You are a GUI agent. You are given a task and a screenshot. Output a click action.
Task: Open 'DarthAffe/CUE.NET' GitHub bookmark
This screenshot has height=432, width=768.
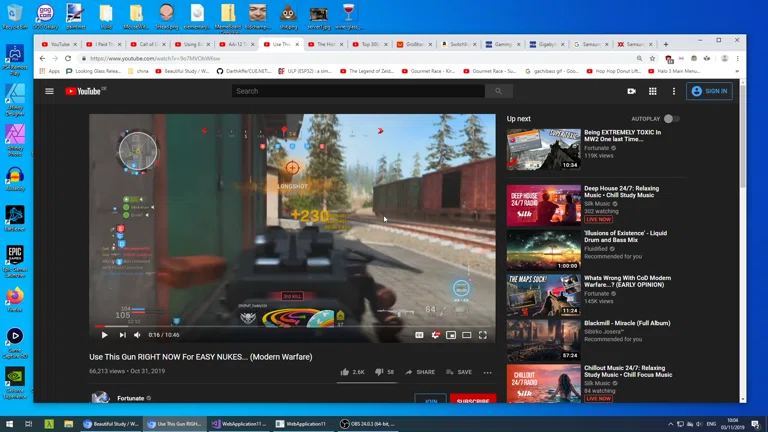click(x=244, y=71)
